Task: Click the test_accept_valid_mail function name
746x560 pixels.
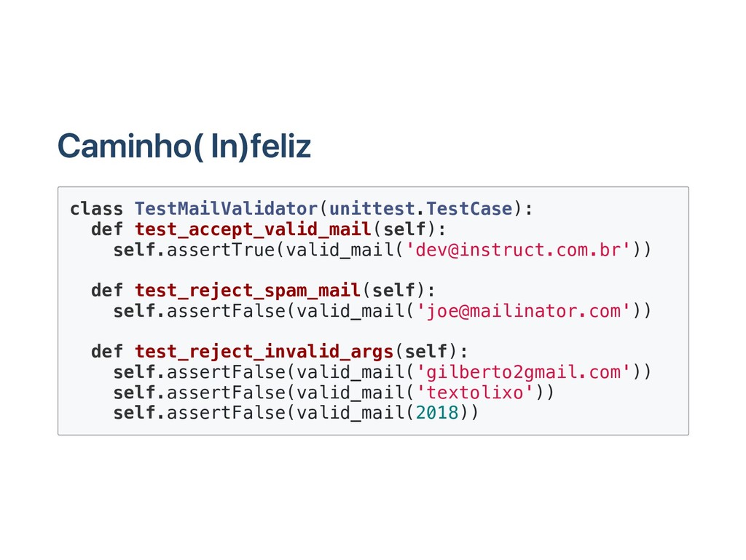Action: [x=253, y=229]
